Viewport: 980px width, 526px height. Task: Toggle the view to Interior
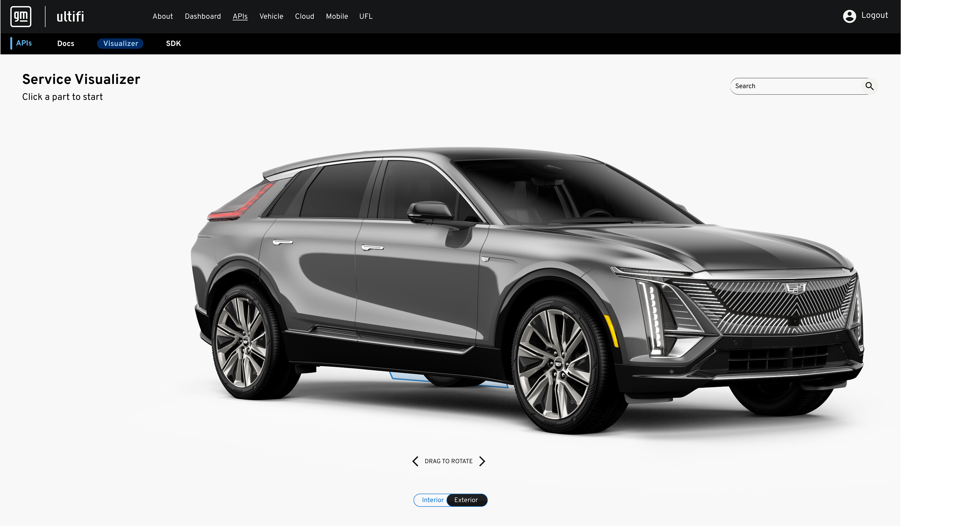coord(433,500)
